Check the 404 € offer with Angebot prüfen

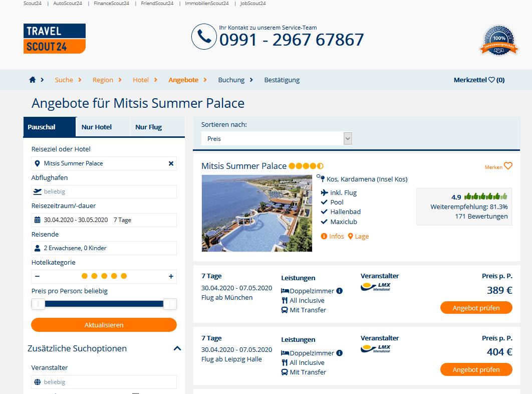click(476, 369)
